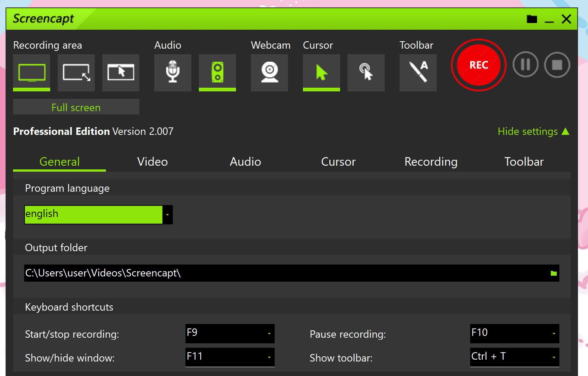Click the Screencapt title text

(x=43, y=19)
